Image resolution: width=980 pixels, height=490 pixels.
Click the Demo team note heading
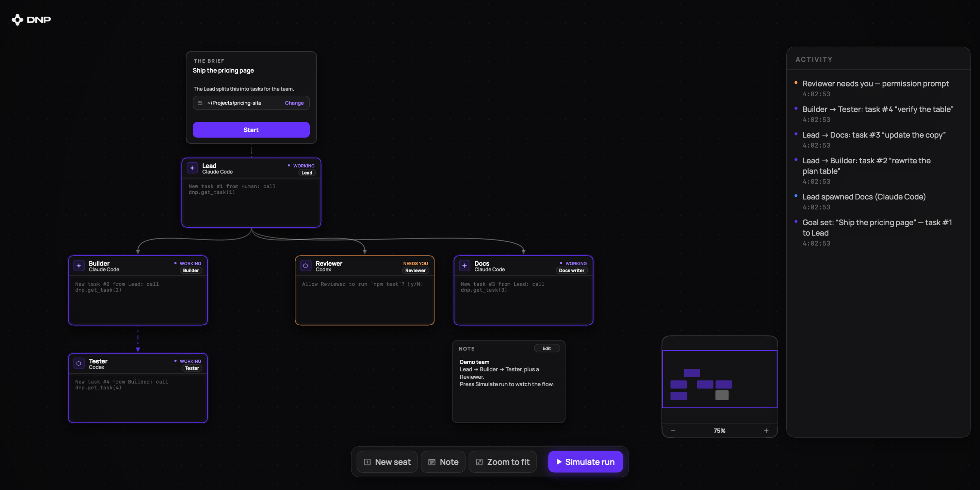(474, 362)
